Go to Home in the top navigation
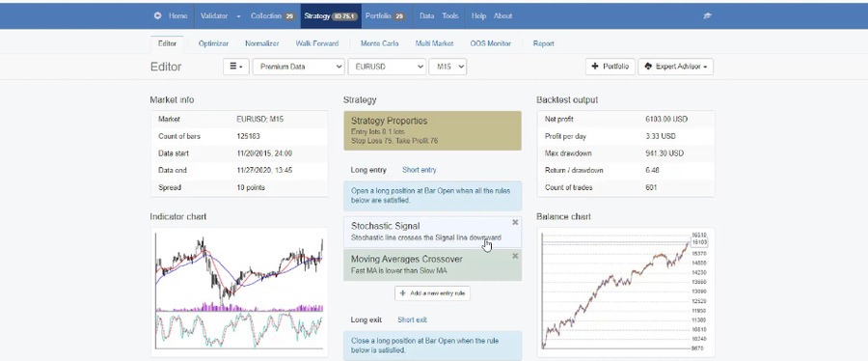This screenshot has height=361, width=868. click(x=177, y=16)
